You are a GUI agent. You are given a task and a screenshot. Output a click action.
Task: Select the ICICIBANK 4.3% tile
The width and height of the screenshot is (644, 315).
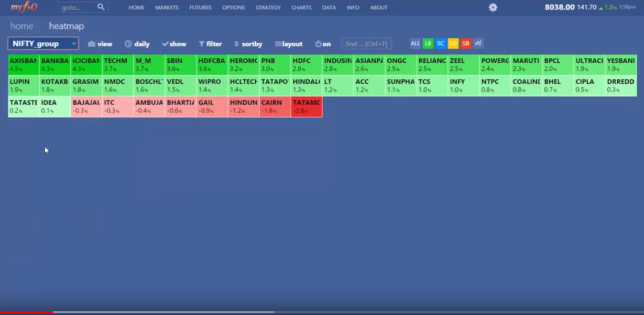(86, 65)
